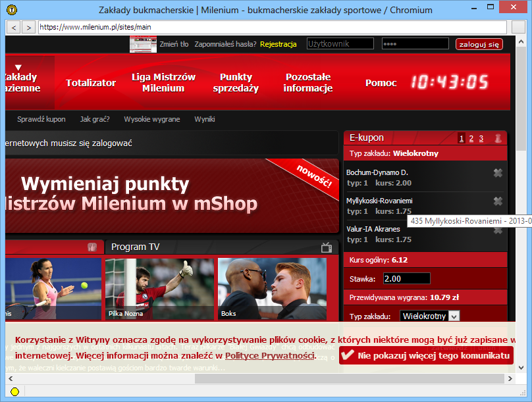Clear the E-kupon with trash icon
Image resolution: width=532 pixels, height=402 pixels.
(498, 138)
